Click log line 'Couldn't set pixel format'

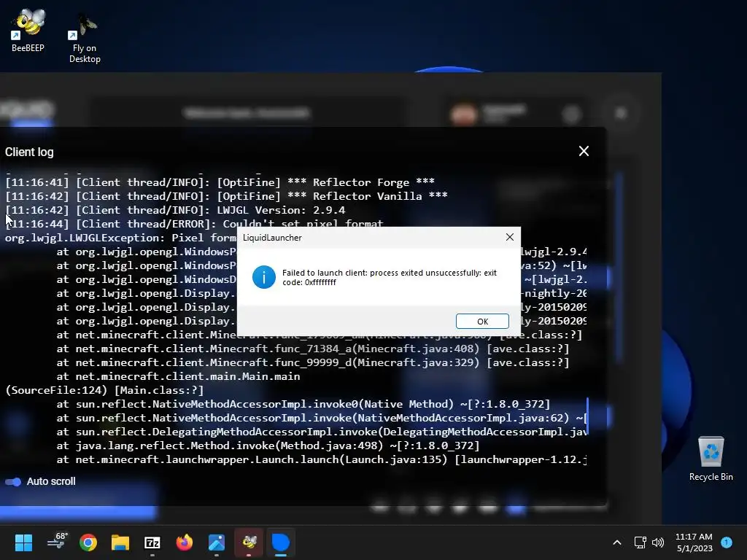tap(194, 224)
